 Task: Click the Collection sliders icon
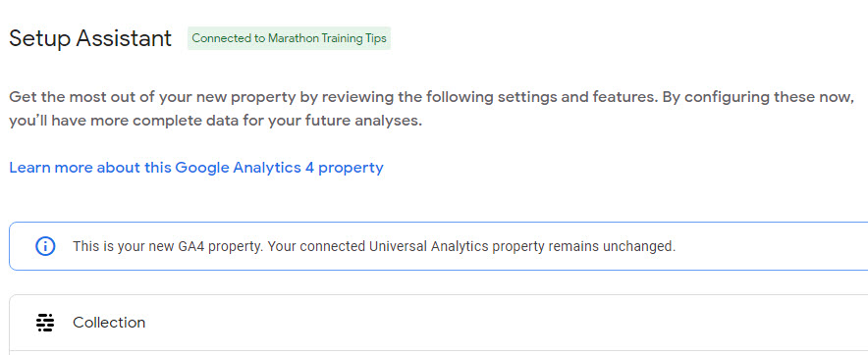(x=45, y=323)
